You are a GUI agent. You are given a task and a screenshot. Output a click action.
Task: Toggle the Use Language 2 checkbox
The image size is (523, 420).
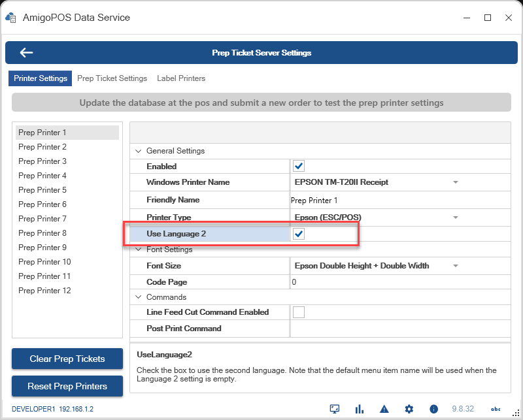click(x=299, y=234)
